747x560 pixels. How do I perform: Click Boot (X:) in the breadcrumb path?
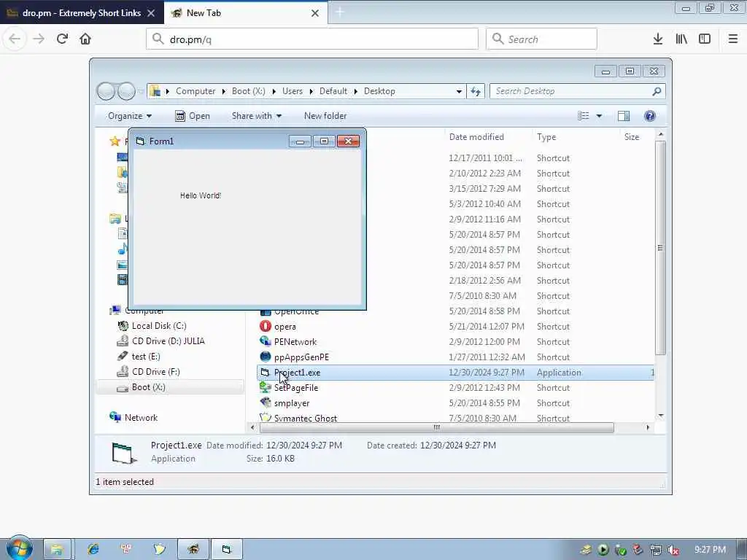[x=248, y=91]
